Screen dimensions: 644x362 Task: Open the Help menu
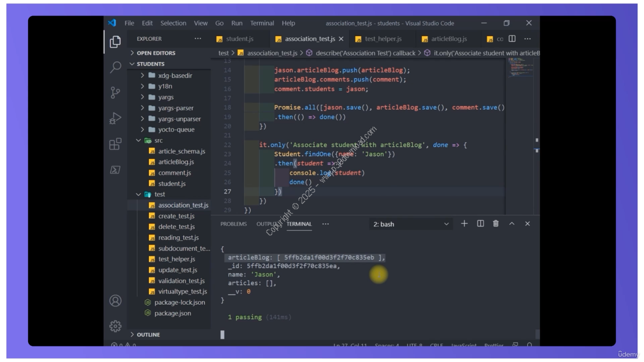click(x=289, y=23)
